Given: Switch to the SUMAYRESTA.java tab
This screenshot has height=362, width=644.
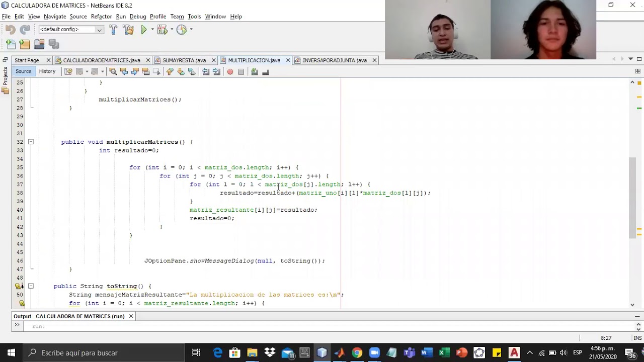Looking at the screenshot, I should pos(184,60).
